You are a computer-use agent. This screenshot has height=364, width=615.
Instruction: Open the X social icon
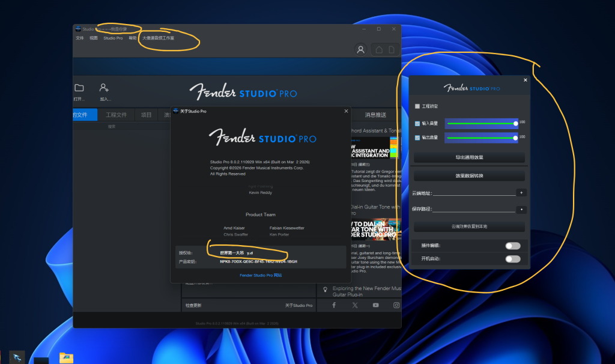(355, 305)
